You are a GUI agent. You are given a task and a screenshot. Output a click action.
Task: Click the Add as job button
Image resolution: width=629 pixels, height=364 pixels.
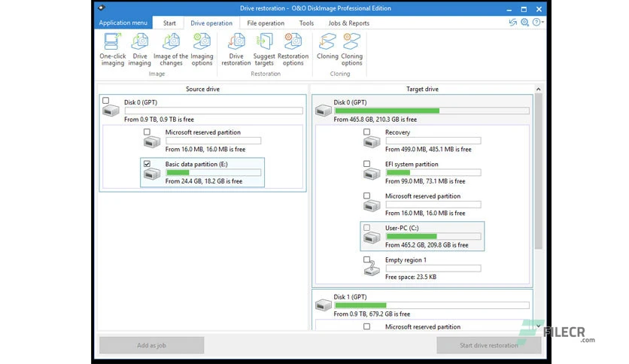point(152,345)
